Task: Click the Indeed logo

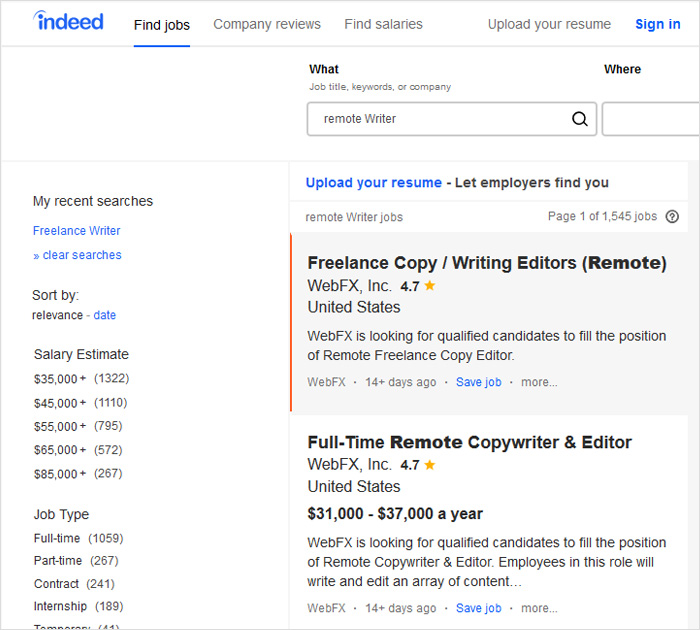Action: coord(68,21)
